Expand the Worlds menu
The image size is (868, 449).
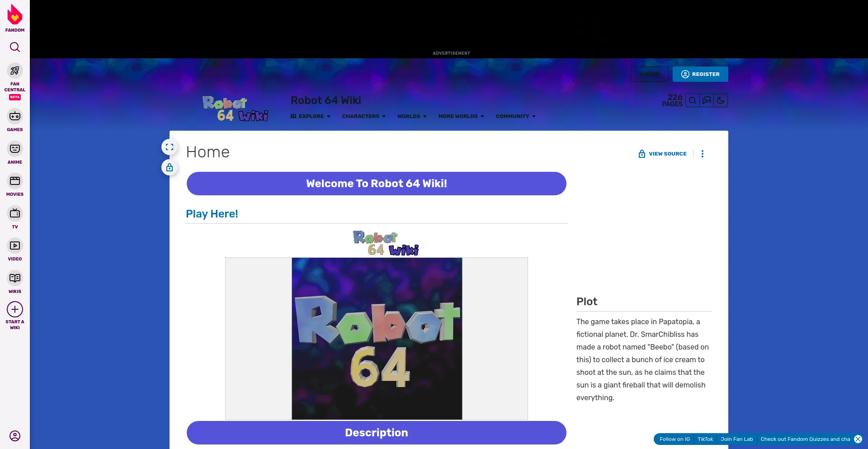tap(412, 116)
